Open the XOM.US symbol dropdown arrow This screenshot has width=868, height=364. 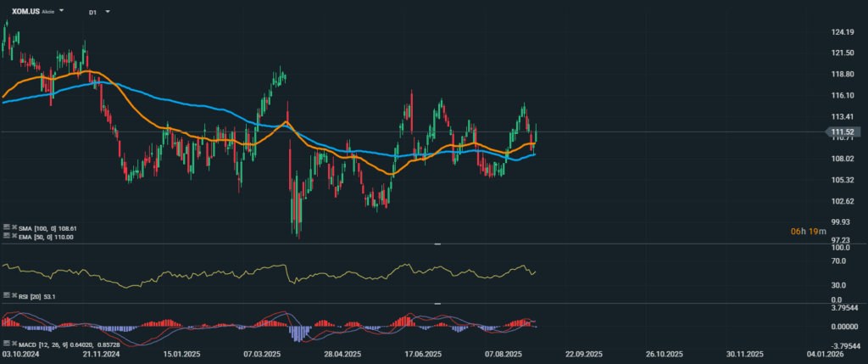[x=62, y=13]
